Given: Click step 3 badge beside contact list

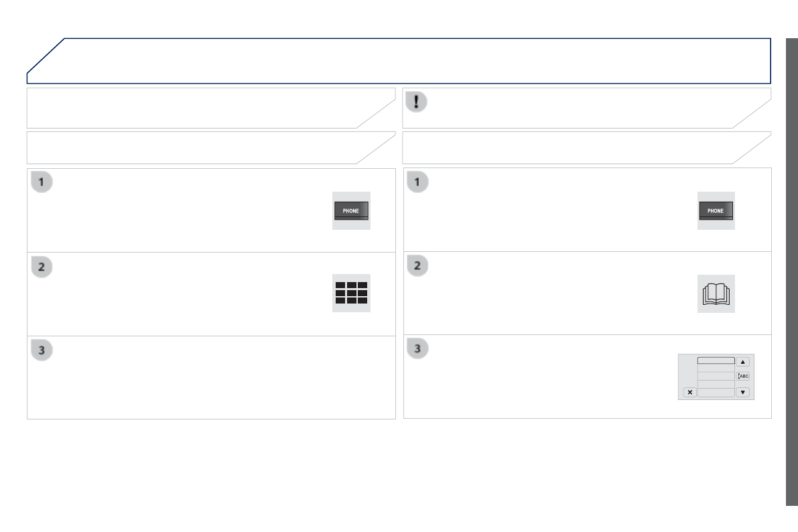Looking at the screenshot, I should tap(418, 349).
